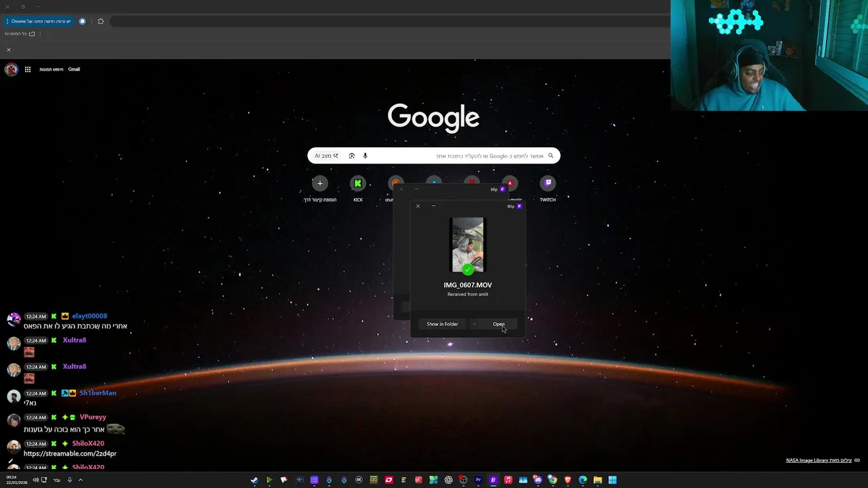868x488 pixels.
Task: Open Microsoft Edge from the taskbar
Action: pyautogui.click(x=583, y=480)
